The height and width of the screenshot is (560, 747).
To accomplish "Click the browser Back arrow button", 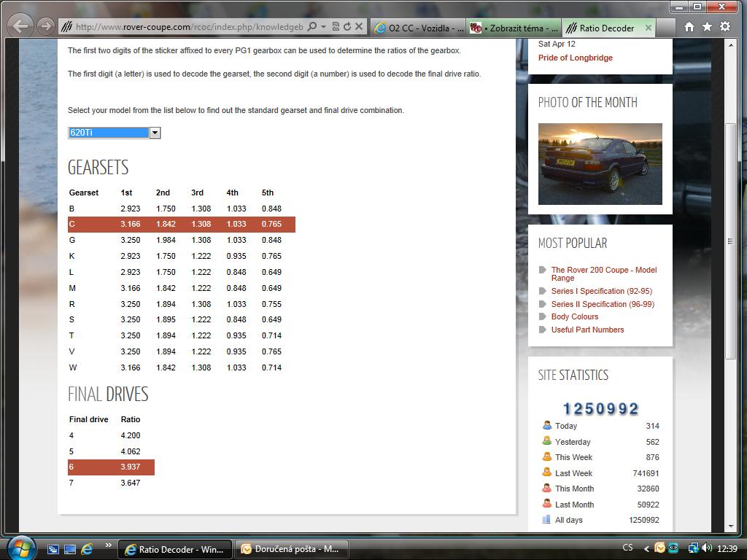I will pyautogui.click(x=21, y=27).
